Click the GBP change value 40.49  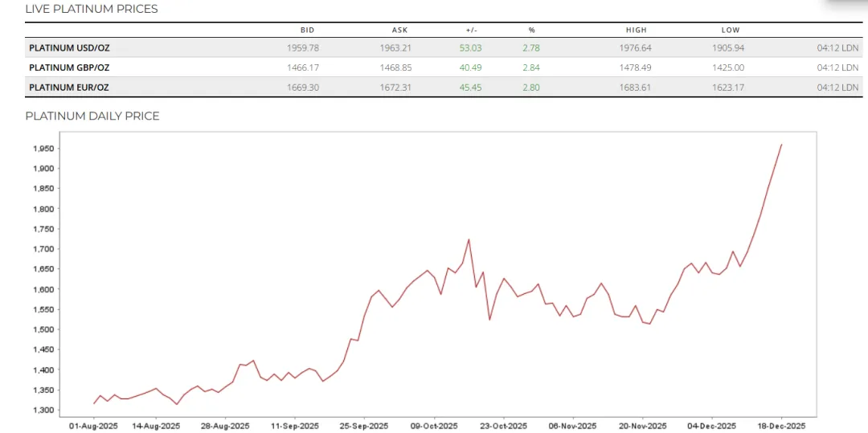(x=470, y=67)
